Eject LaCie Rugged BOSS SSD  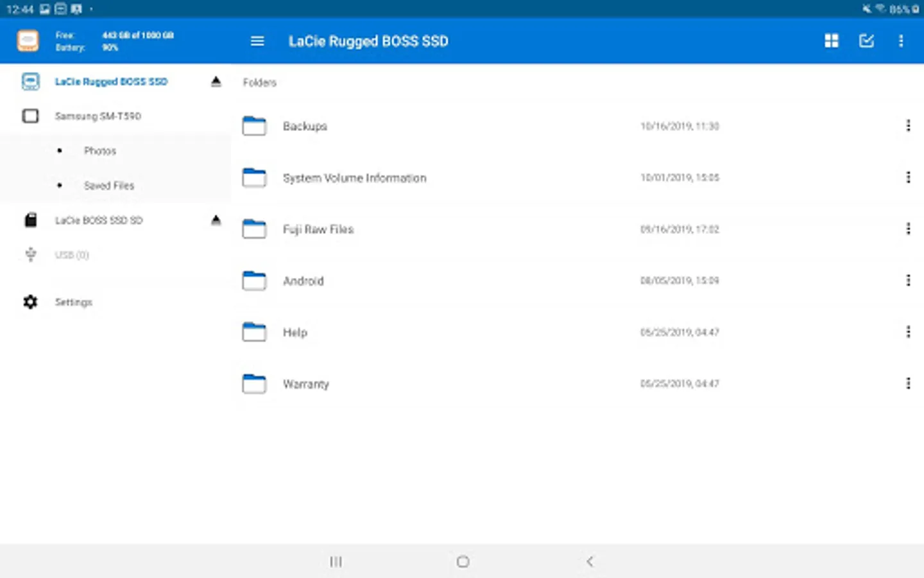click(216, 82)
